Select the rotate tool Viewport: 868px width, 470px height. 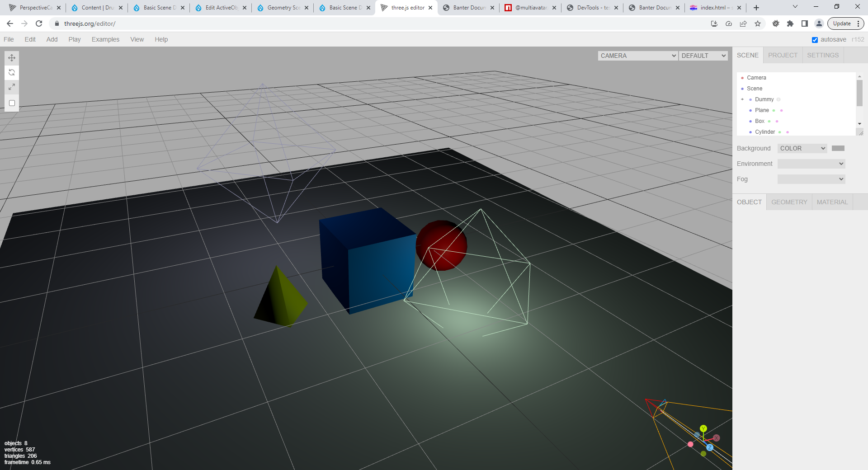[x=12, y=72]
